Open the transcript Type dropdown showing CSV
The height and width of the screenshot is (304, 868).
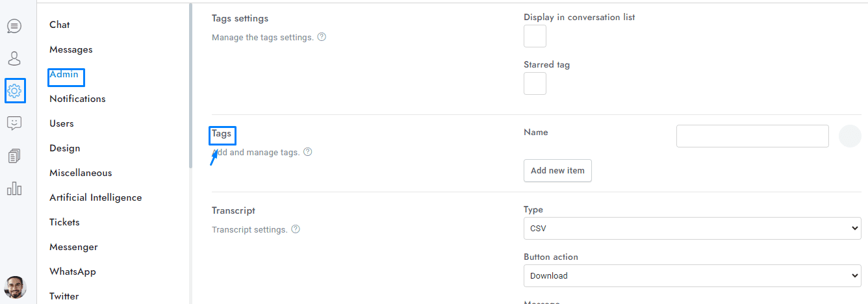692,229
